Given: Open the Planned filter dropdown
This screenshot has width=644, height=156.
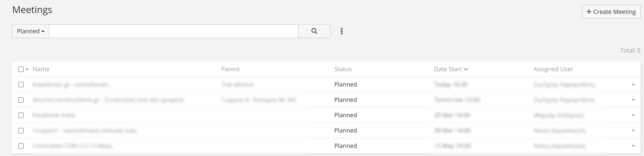Looking at the screenshot, I should [31, 31].
